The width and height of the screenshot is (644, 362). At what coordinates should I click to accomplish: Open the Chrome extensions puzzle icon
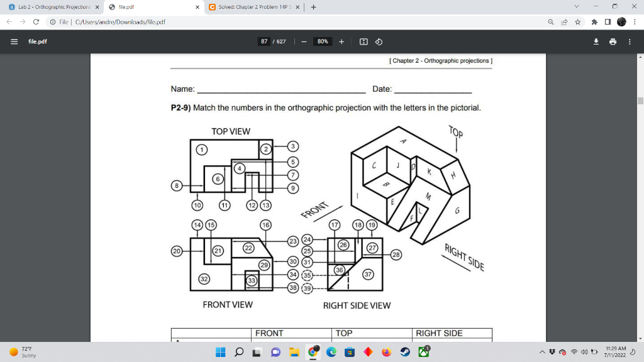(x=594, y=22)
